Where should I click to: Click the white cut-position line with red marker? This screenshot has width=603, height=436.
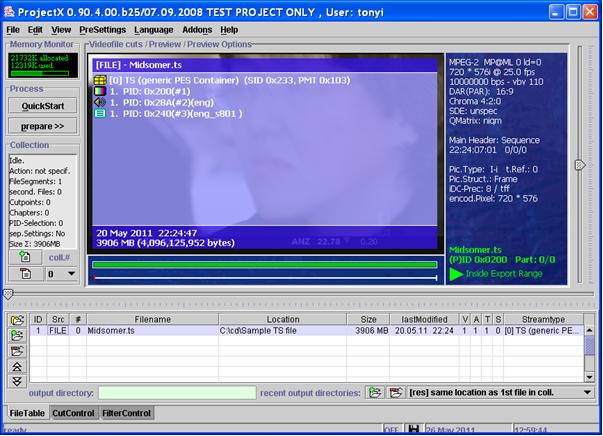(x=265, y=278)
